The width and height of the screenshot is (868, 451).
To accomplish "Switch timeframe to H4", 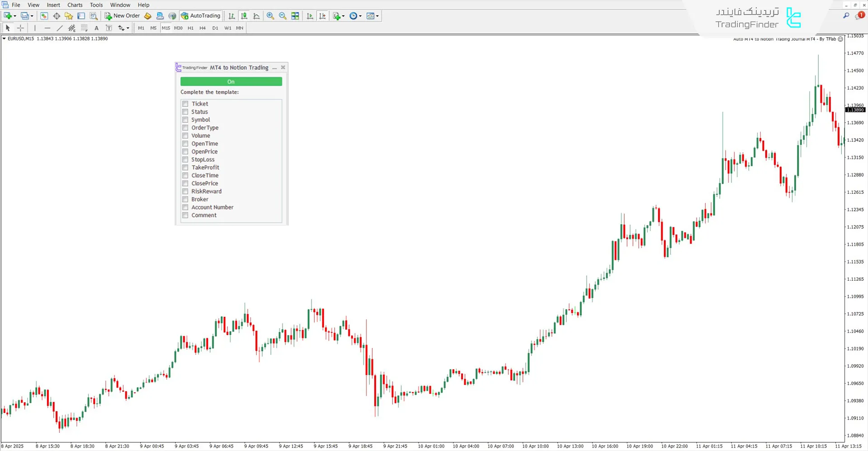I will point(202,28).
